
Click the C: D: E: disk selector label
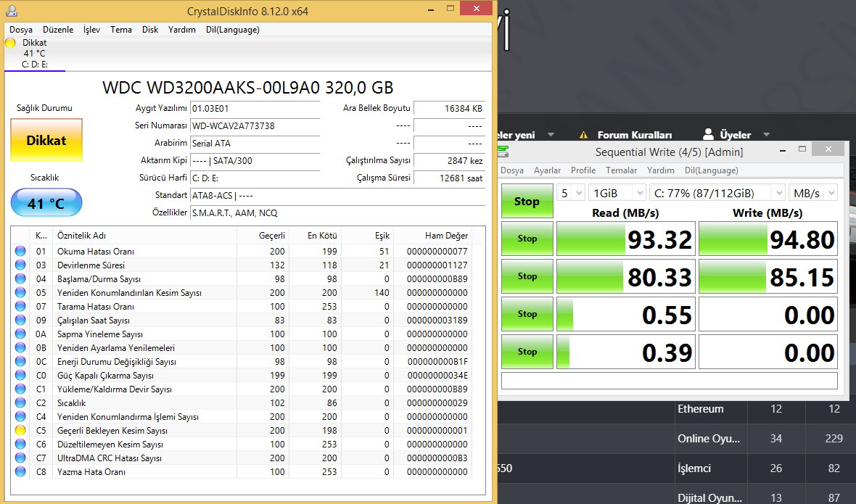click(x=34, y=65)
